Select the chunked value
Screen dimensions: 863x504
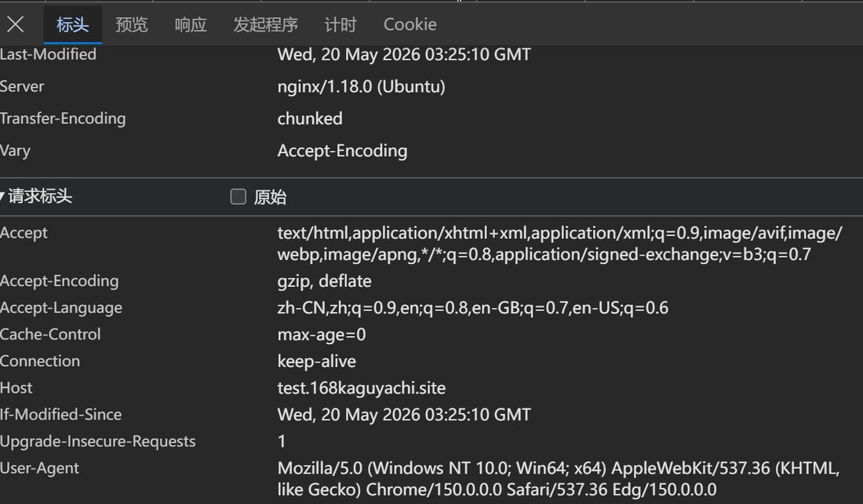[310, 118]
